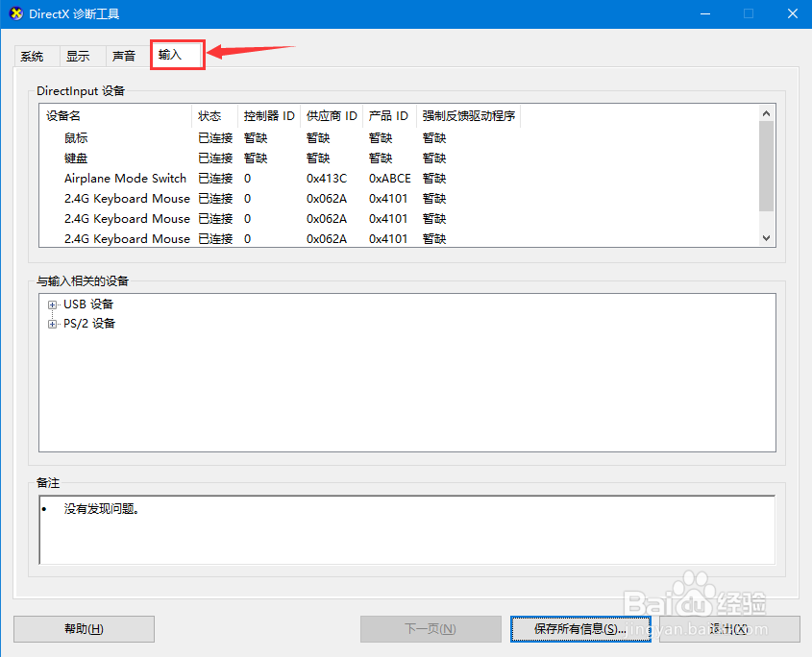Select the 键盘 device row
This screenshot has height=657, width=812.
tap(75, 158)
